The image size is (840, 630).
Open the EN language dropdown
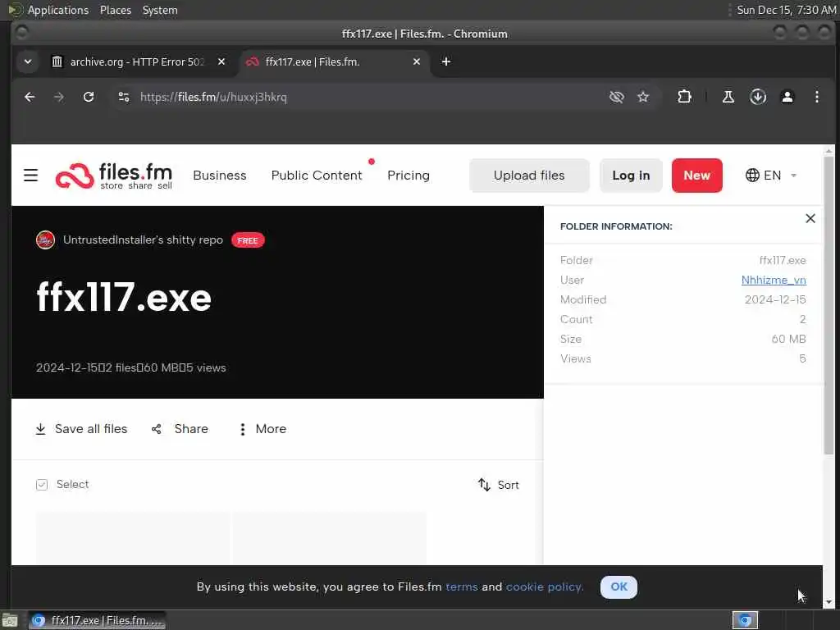pyautogui.click(x=771, y=176)
